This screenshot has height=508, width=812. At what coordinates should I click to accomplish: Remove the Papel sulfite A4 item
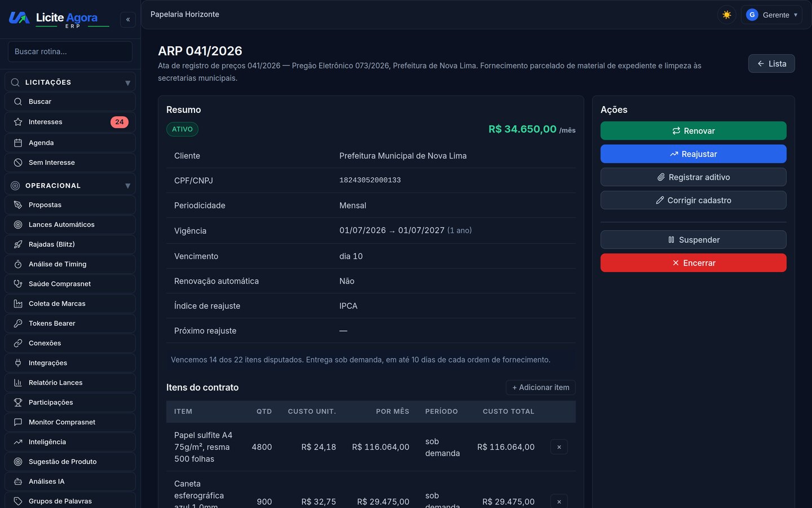(x=559, y=447)
